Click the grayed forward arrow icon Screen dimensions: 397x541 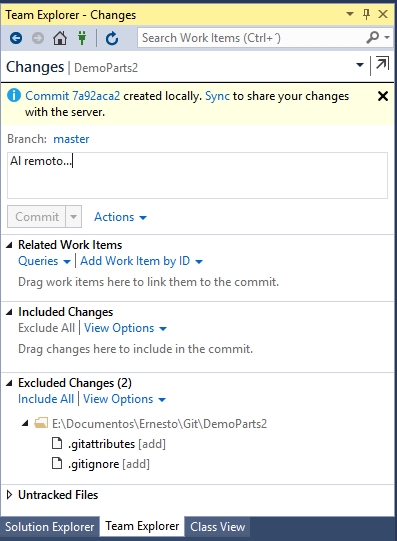[38, 38]
